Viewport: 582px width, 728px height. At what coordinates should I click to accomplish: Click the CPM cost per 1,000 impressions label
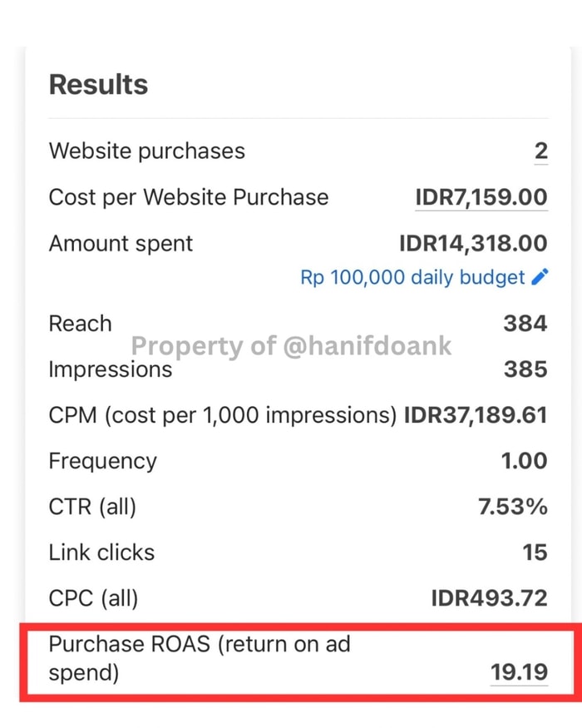[222, 415]
